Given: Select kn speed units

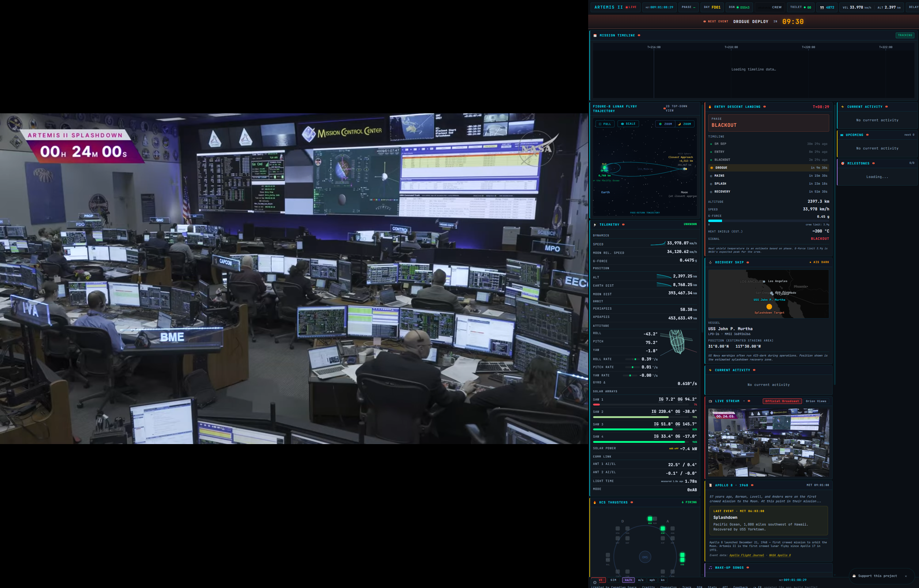Looking at the screenshot, I should pos(663,580).
